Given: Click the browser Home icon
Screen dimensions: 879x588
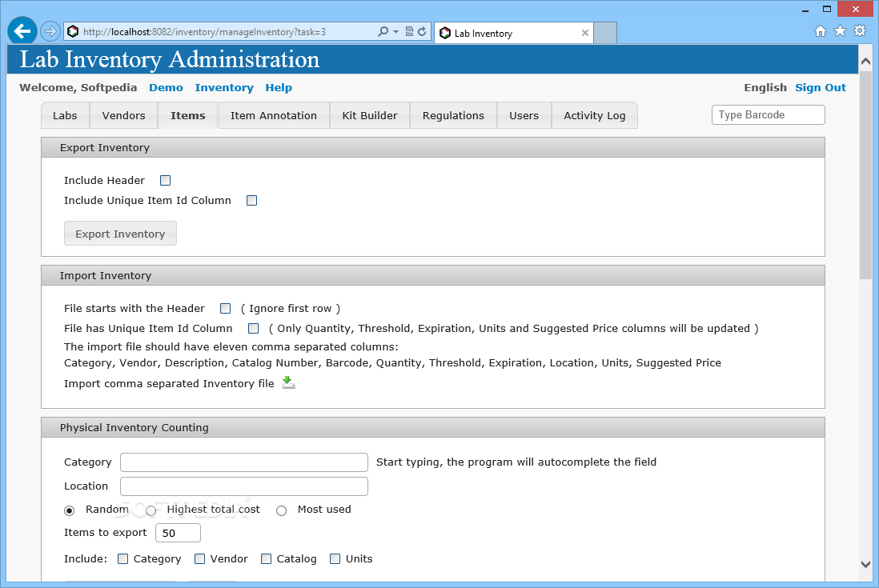Looking at the screenshot, I should 820,30.
